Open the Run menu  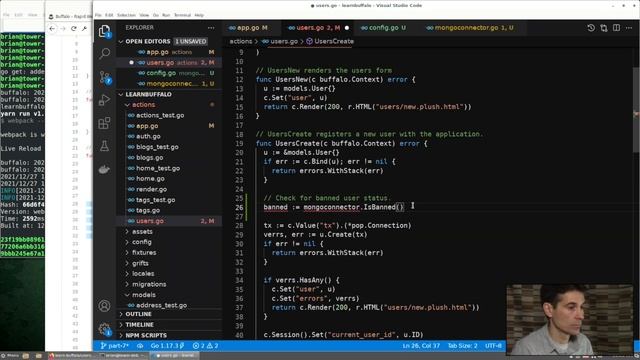pyautogui.click(x=166, y=15)
